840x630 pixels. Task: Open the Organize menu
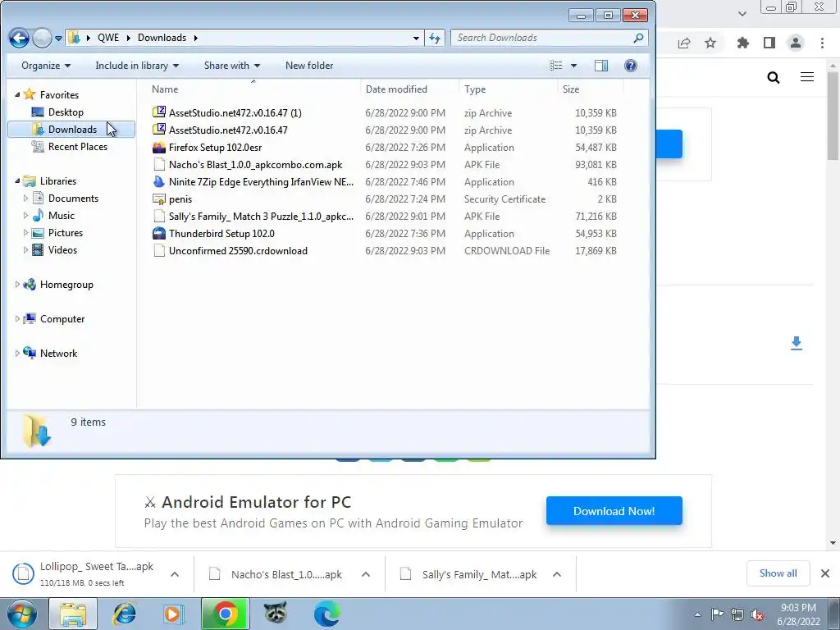(46, 66)
